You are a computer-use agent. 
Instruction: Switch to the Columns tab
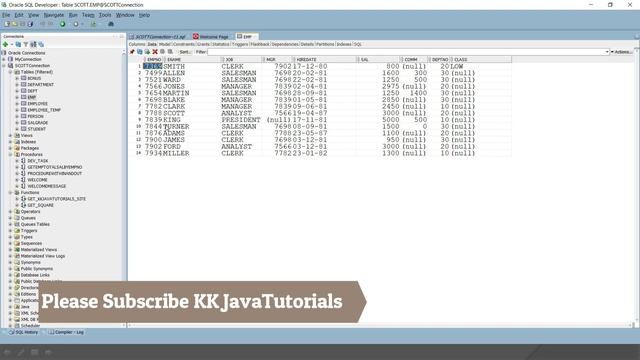(x=137, y=44)
